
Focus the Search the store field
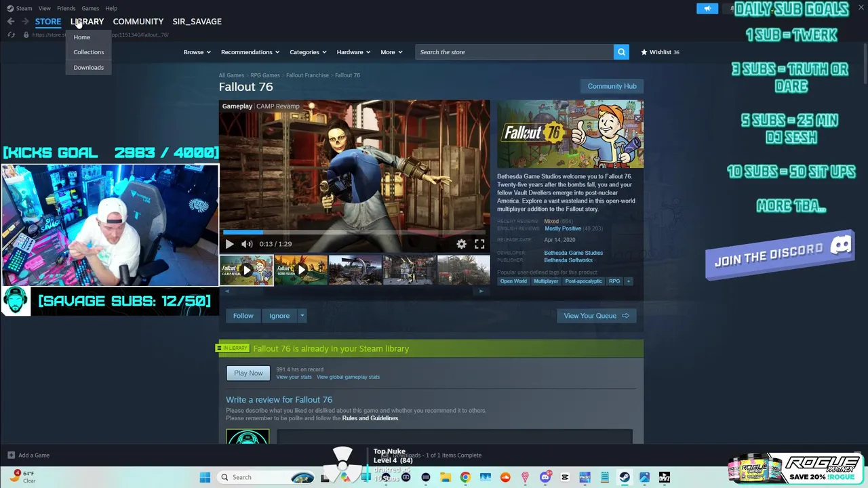click(515, 52)
